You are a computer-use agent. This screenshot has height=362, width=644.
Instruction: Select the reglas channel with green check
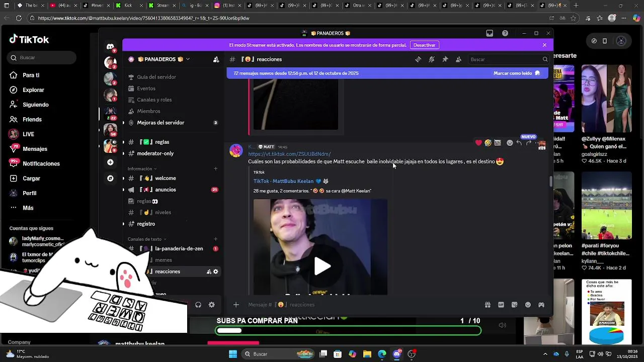tap(171, 142)
